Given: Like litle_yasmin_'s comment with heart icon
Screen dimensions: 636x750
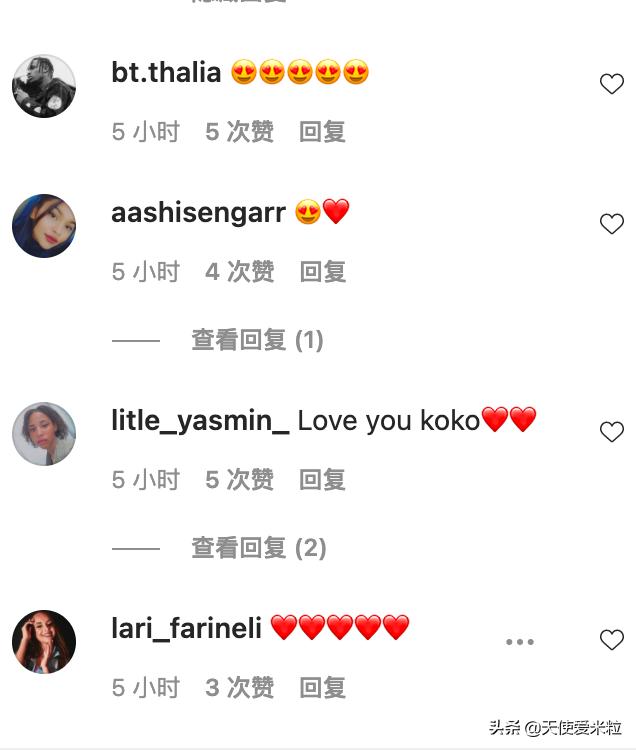Looking at the screenshot, I should click(612, 432).
